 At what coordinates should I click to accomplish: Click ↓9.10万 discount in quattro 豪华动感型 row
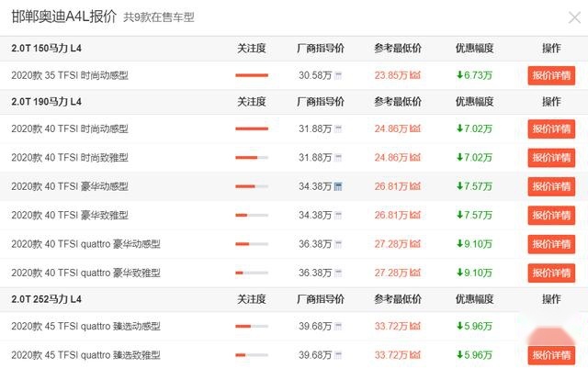(474, 244)
